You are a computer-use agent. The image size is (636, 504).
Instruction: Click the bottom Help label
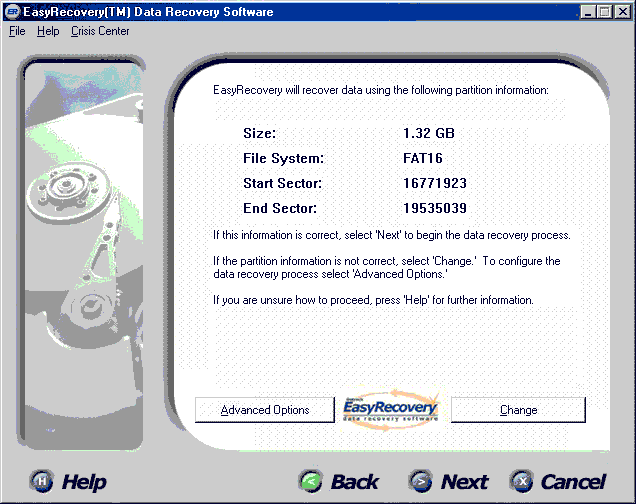(84, 482)
